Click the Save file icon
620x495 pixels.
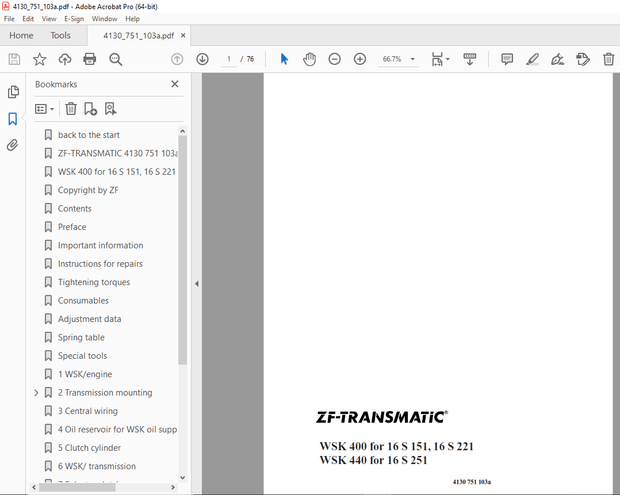[x=14, y=59]
